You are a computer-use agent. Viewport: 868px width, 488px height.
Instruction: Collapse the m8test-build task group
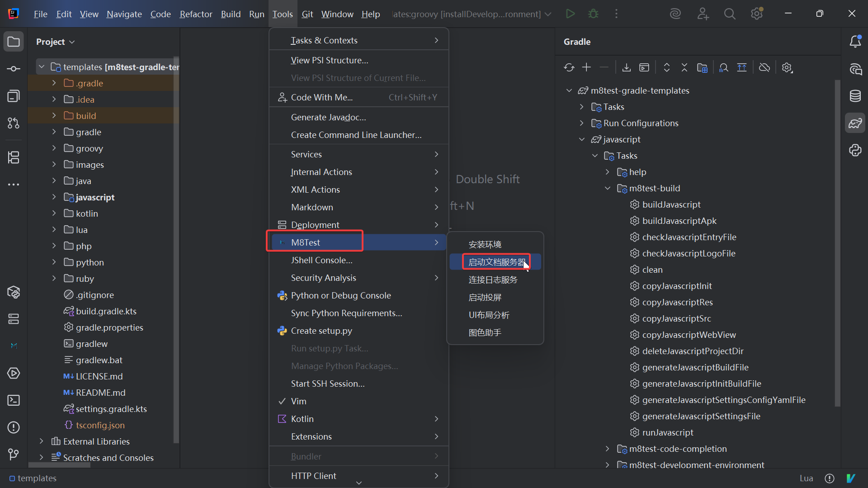click(608, 188)
